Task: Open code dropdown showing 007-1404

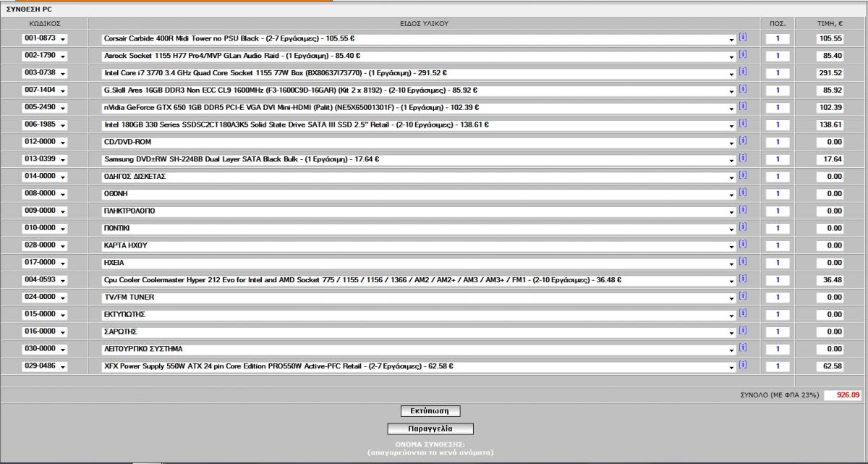Action: tap(44, 90)
